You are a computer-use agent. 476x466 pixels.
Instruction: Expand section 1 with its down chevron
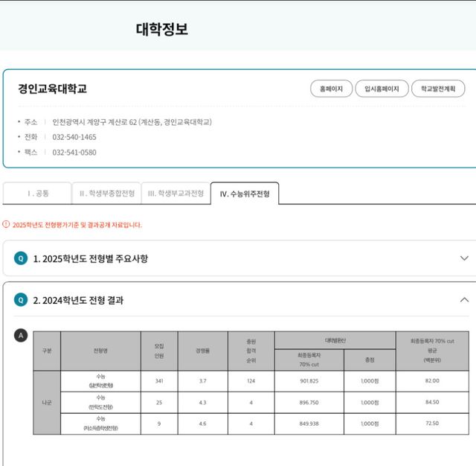point(464,258)
